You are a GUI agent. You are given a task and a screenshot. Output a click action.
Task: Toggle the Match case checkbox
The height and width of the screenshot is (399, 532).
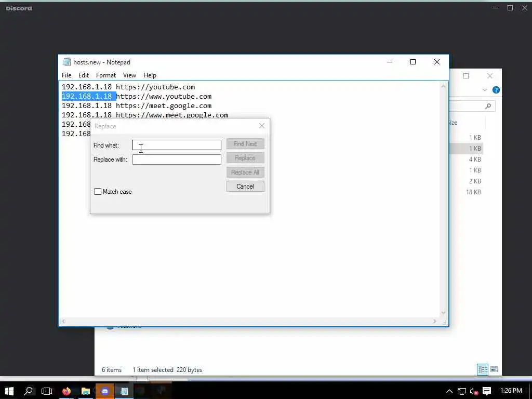tap(98, 192)
